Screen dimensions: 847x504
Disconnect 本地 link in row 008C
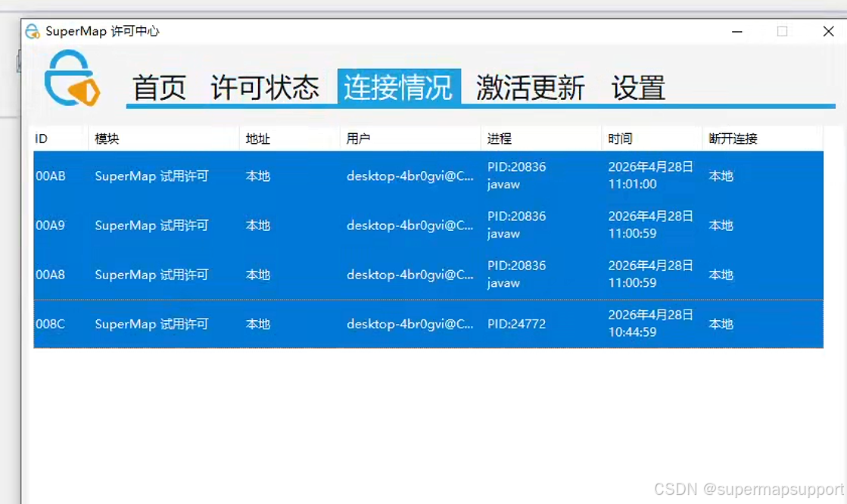721,324
